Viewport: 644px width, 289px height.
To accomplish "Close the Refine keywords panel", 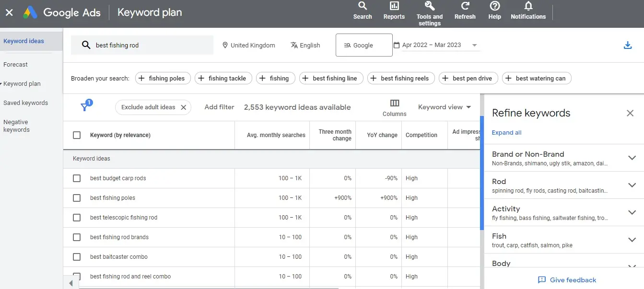I will [630, 113].
